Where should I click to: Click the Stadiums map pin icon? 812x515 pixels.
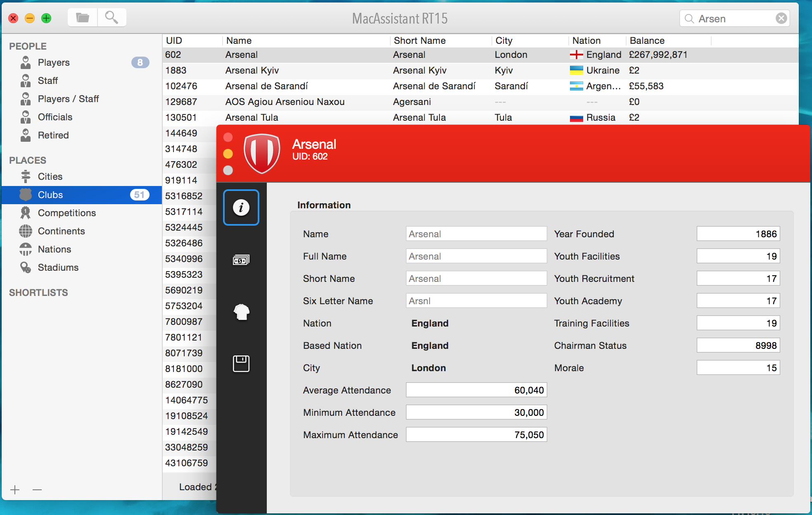click(26, 267)
